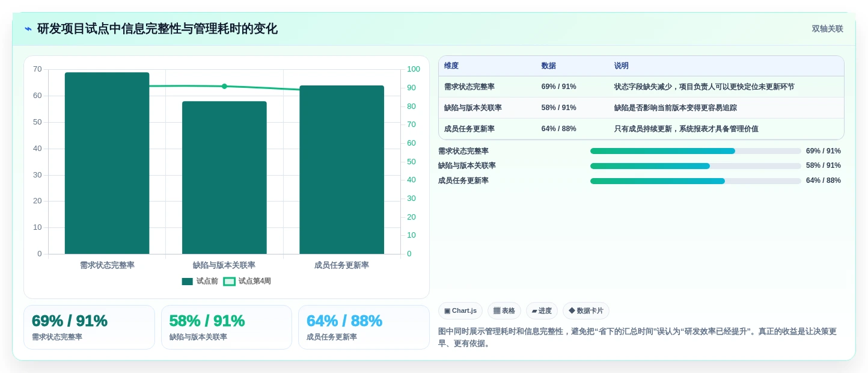This screenshot has width=868, height=373.
Task: Click the 69% / 91% table cell
Action: (x=558, y=87)
